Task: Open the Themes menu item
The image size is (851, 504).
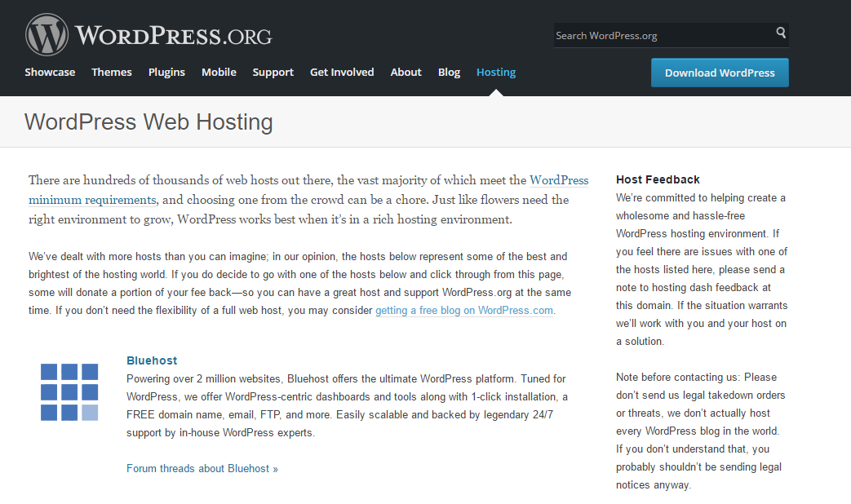Action: (x=112, y=72)
